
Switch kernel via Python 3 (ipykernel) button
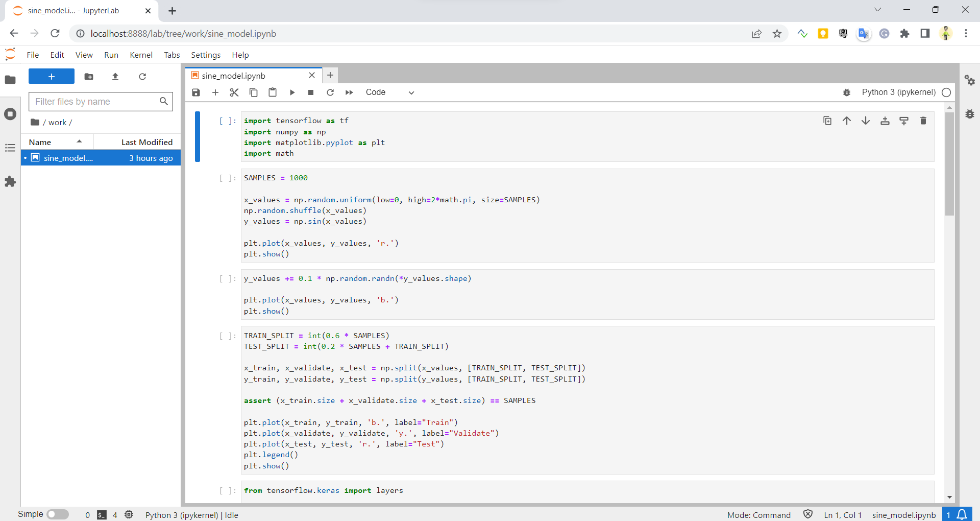point(899,92)
